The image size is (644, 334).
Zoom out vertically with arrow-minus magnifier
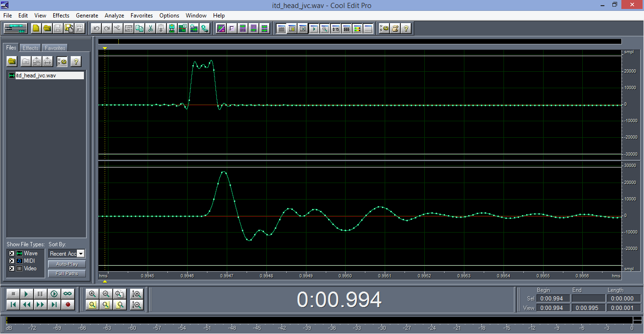137,305
